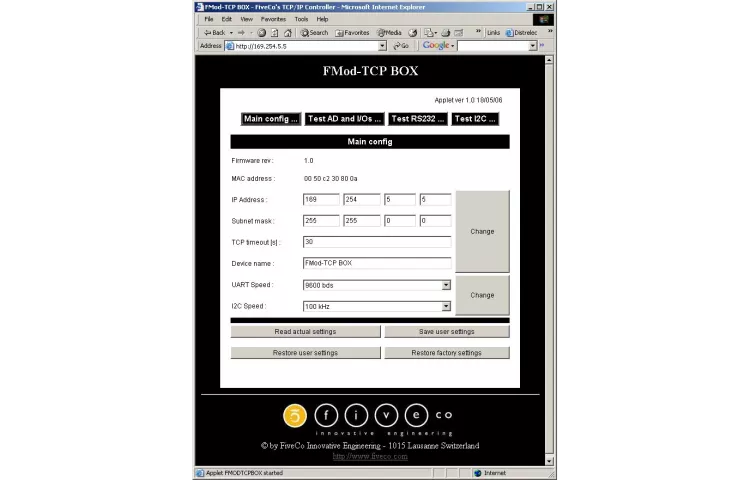Go to the Home page icon
The height and width of the screenshot is (480, 750).
pos(288,32)
